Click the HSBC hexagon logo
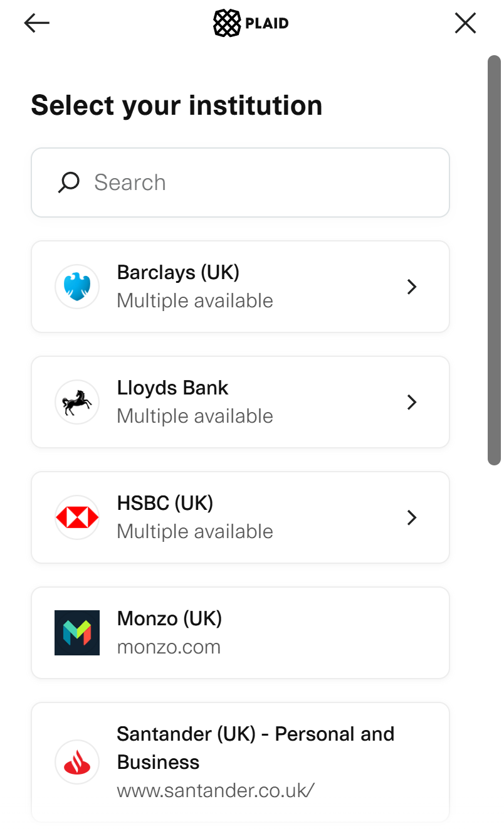The height and width of the screenshot is (831, 504). [77, 517]
